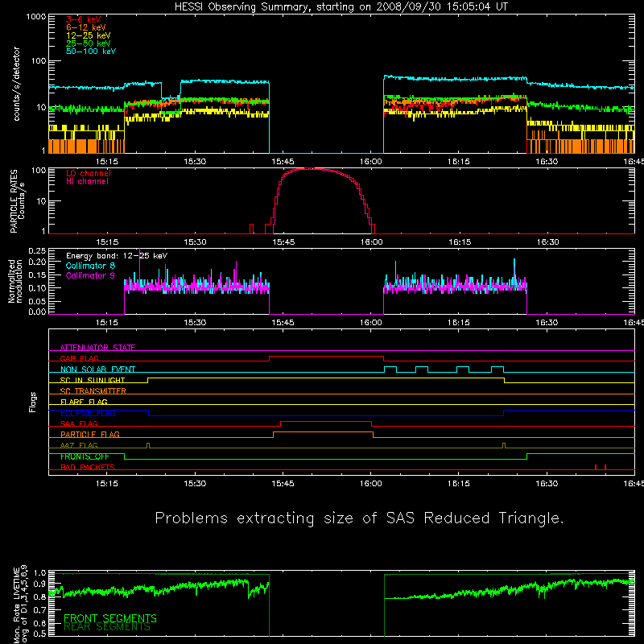
Task: Select the HI channel legend label
Action: pyautogui.click(x=87, y=182)
